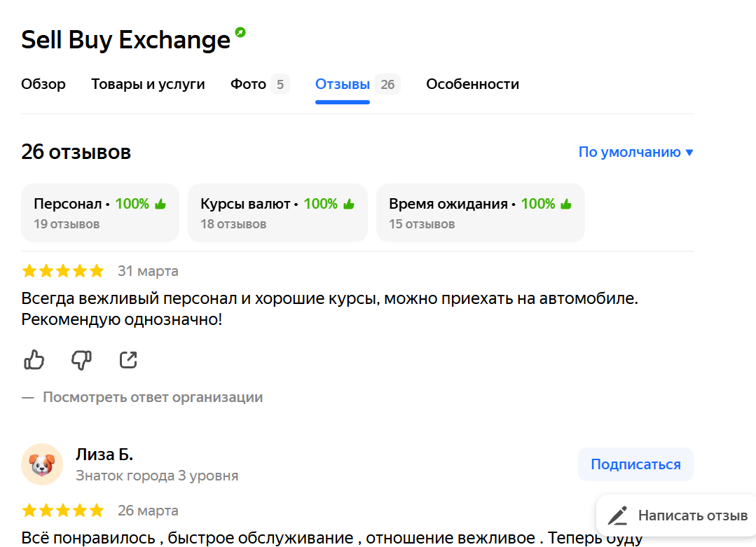This screenshot has width=756, height=547.
Task: Like the 31 марта review with thumbs up
Action: (34, 359)
